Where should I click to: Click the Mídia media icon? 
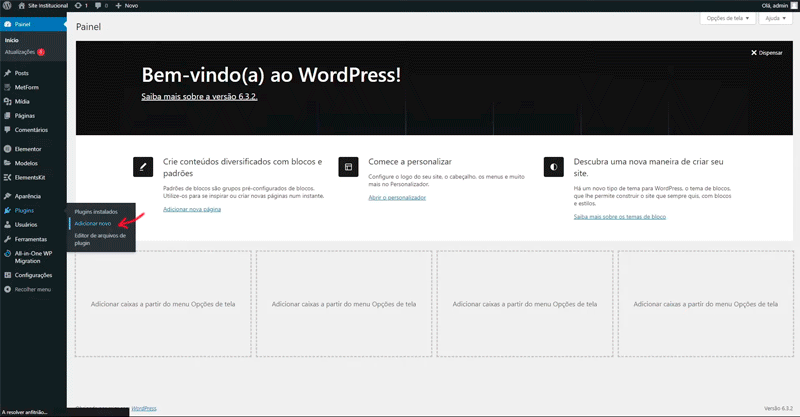8,102
